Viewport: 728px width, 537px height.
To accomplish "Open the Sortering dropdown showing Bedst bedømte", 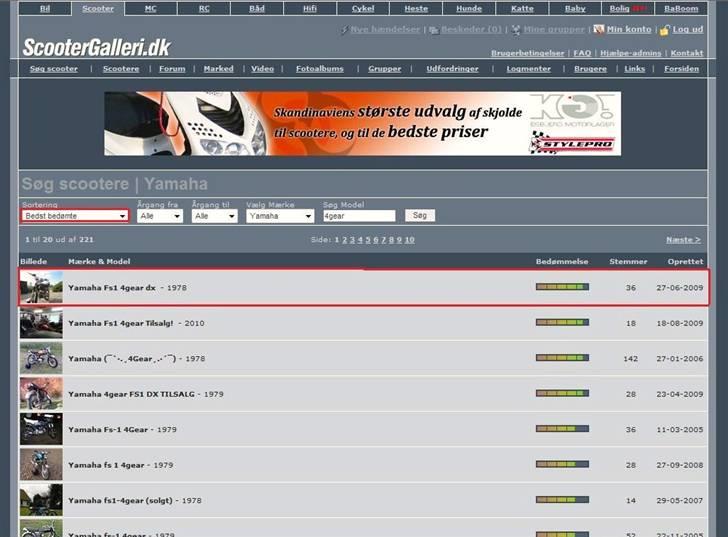I will pos(75,216).
